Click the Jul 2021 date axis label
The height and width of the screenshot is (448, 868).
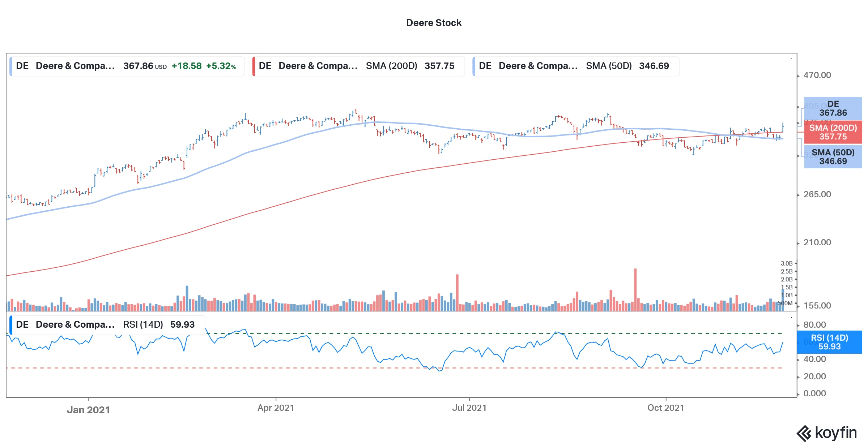(x=469, y=408)
